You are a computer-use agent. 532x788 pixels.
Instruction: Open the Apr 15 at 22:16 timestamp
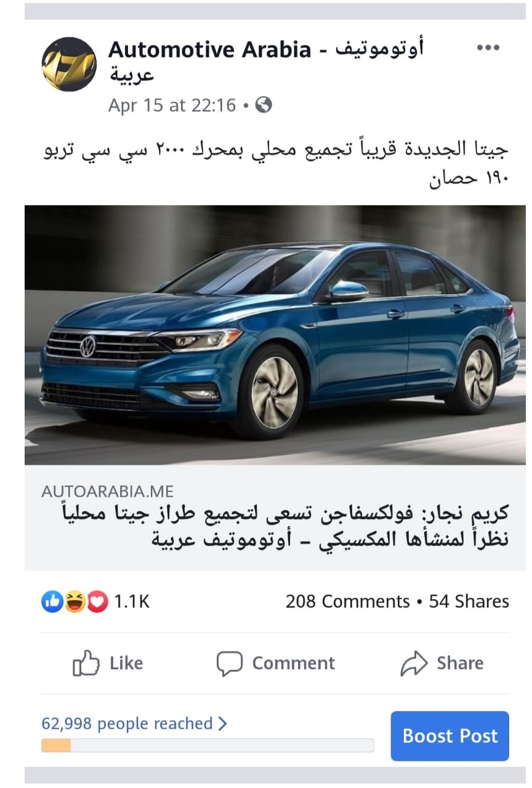click(x=172, y=105)
